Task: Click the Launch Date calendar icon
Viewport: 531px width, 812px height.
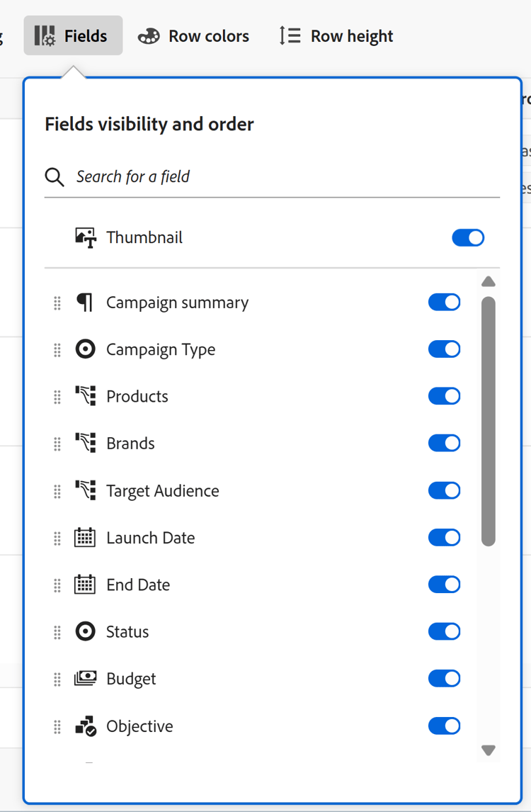Action: 85,537
